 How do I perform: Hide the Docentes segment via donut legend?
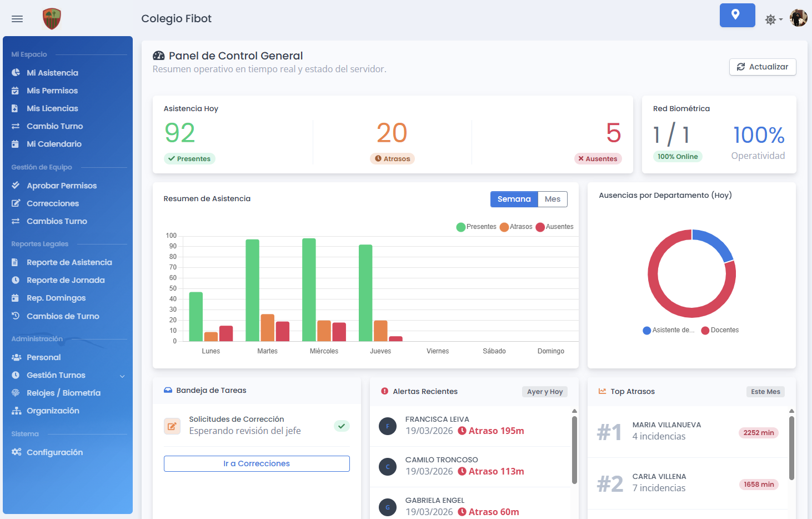pyautogui.click(x=720, y=330)
